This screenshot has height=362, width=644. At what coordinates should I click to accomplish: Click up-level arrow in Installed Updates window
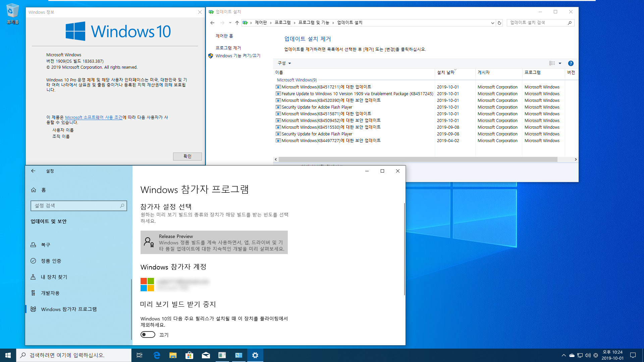237,23
